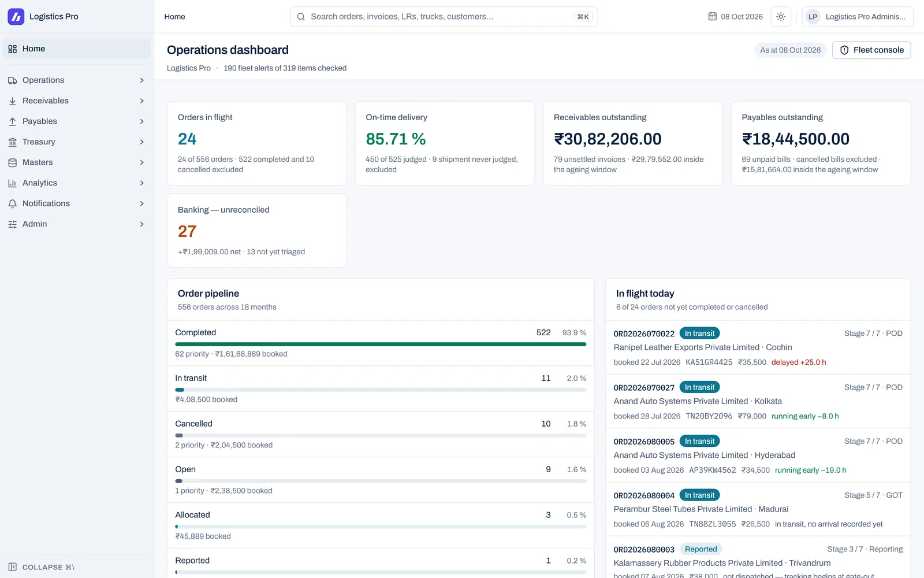This screenshot has width=924, height=578.
Task: Click the Receivables download-arrow icon
Action: coord(12,101)
